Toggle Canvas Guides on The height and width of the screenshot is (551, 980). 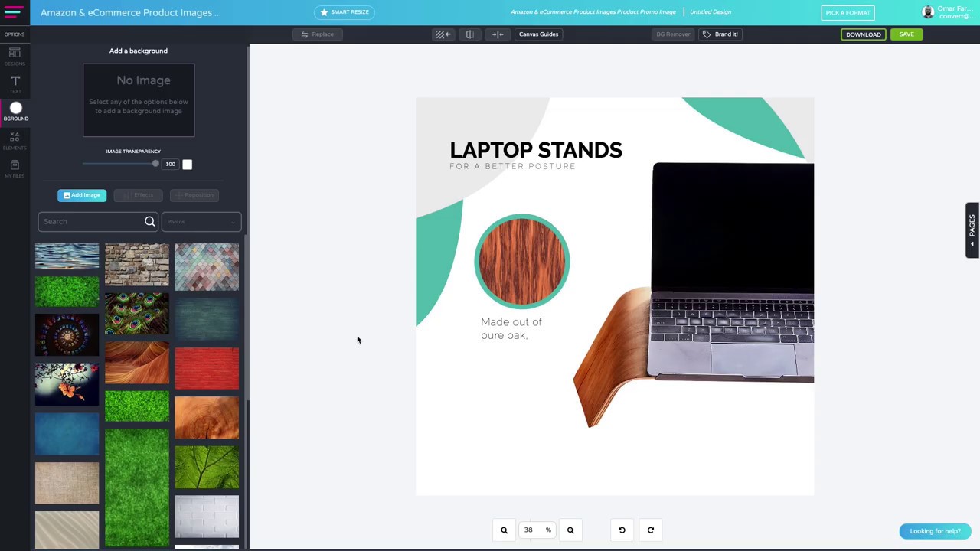[538, 34]
